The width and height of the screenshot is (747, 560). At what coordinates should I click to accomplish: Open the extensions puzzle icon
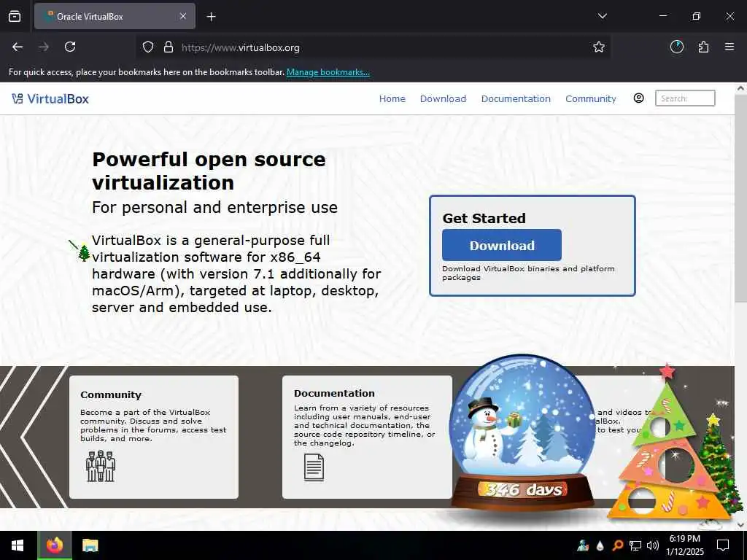[703, 47]
